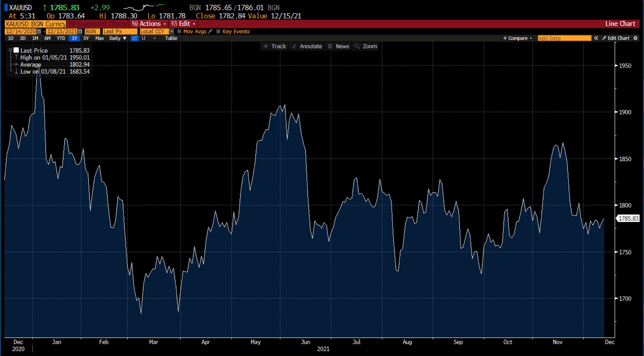Toggle the bar chart style selector
Viewport: 644px width, 356px height.
[x=144, y=38]
